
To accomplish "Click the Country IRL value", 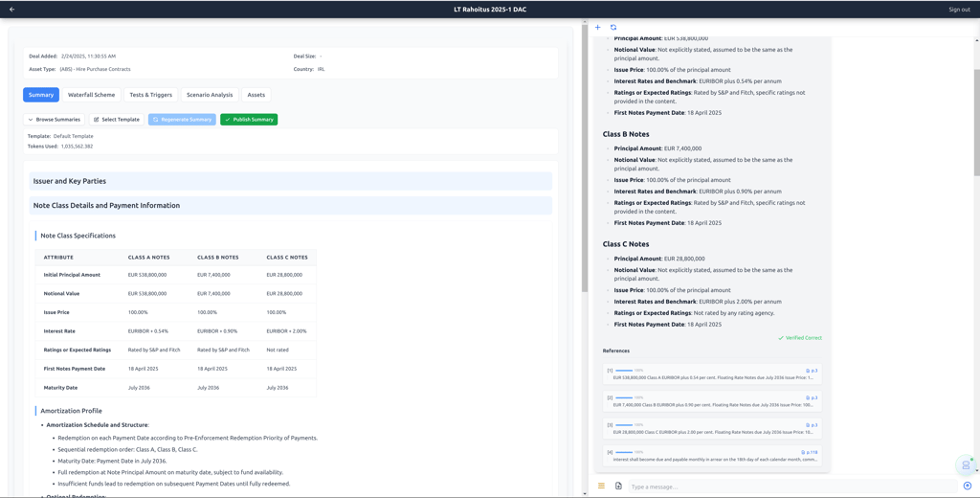I will click(322, 69).
